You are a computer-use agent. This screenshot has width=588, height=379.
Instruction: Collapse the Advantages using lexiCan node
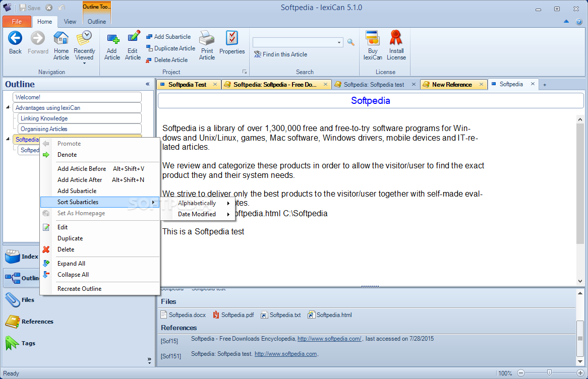coord(8,107)
